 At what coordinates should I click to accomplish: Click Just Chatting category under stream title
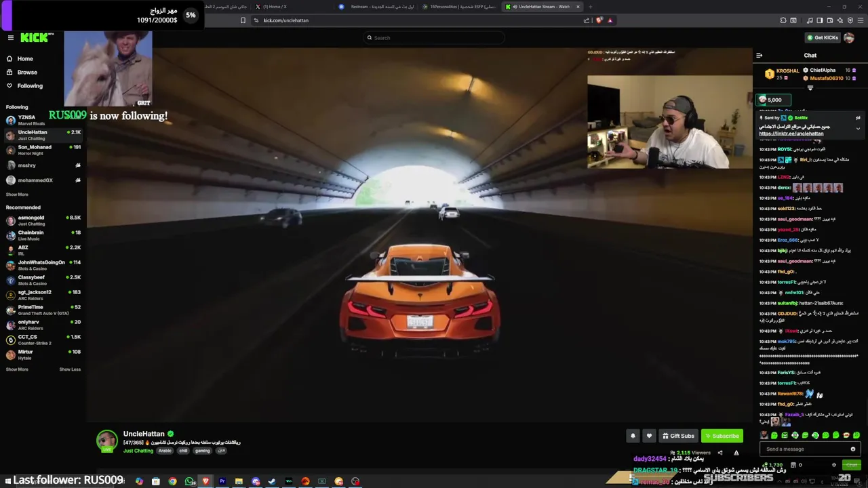click(138, 451)
